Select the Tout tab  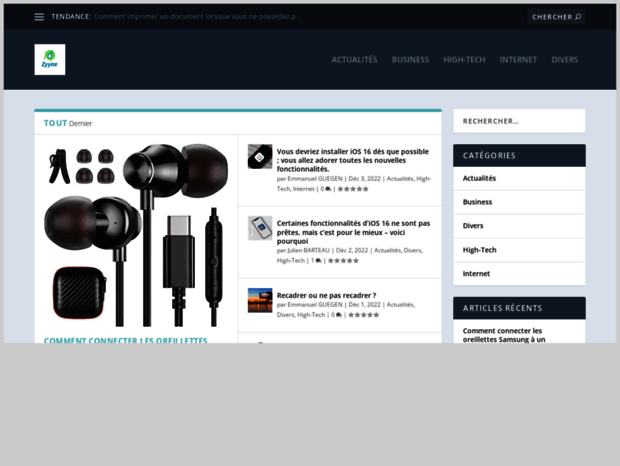click(55, 123)
